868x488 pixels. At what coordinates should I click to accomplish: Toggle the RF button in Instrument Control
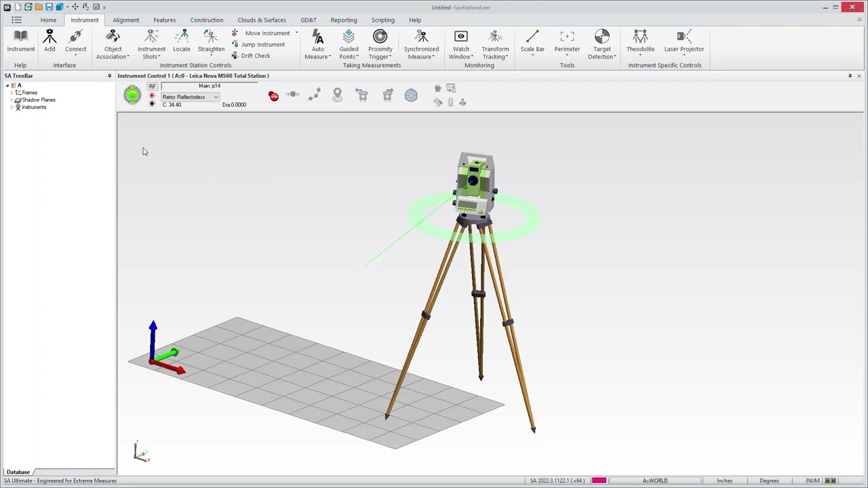tap(152, 86)
